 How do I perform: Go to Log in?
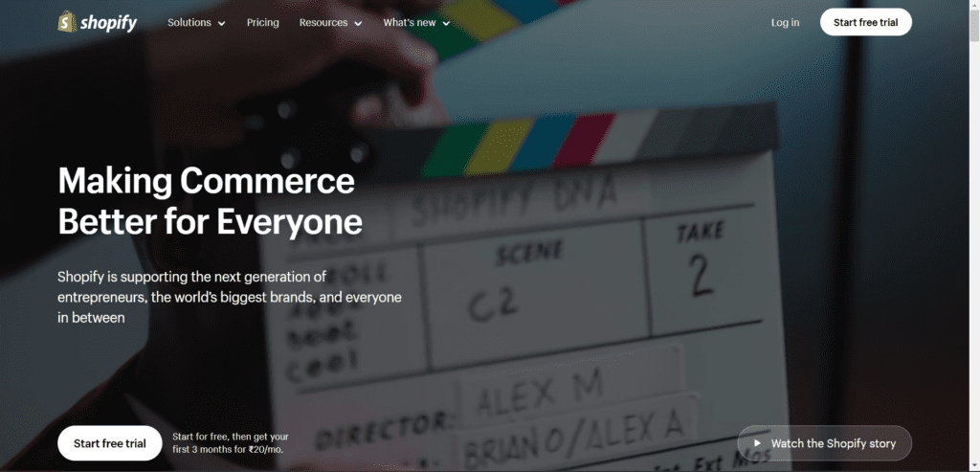point(785,23)
